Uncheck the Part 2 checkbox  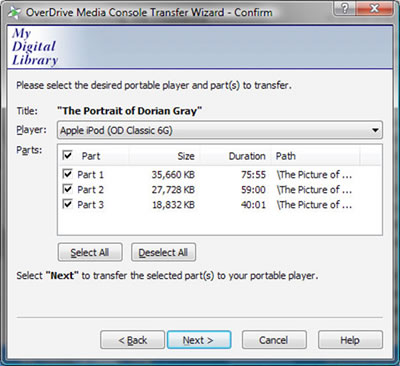tap(67, 189)
